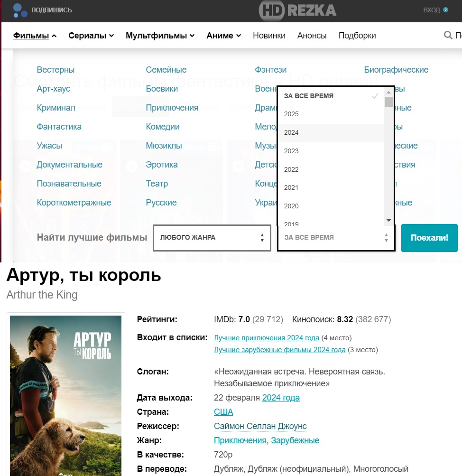Click the blue dots subscribe icon
462x476 pixels.
[20, 10]
